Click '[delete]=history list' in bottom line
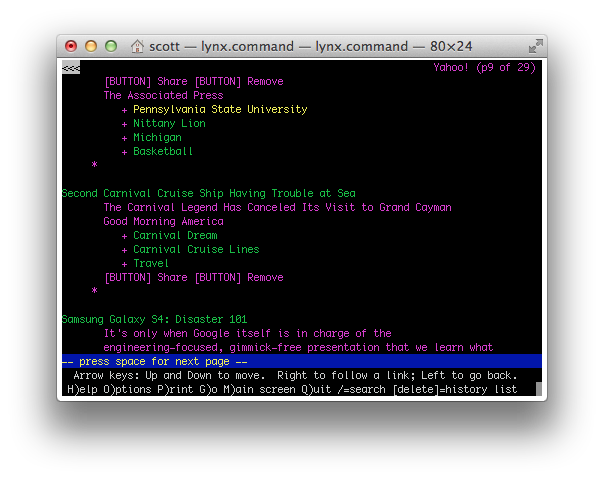Viewport: 604px width, 480px height. tap(455, 389)
